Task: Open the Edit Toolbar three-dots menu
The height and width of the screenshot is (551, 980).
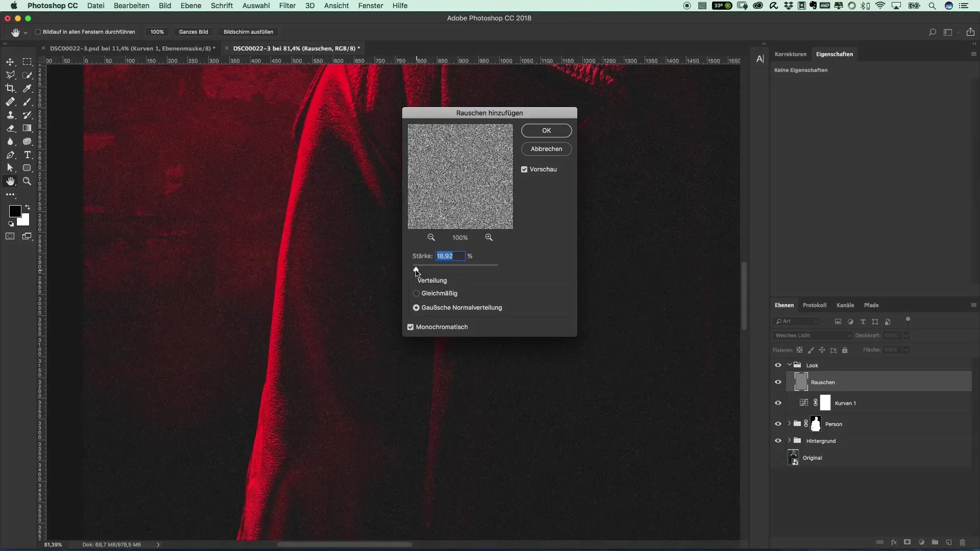Action: (x=10, y=194)
